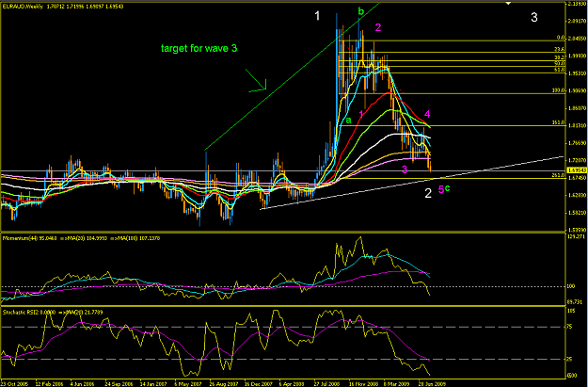Click the '28 Jun 2009' date on time axis
The image size is (588, 387).
(432, 384)
